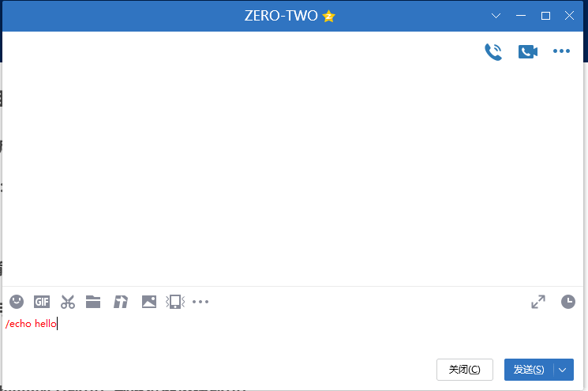The image size is (588, 391).
Task: Show more toolbar options with three dots
Action: pyautogui.click(x=200, y=302)
